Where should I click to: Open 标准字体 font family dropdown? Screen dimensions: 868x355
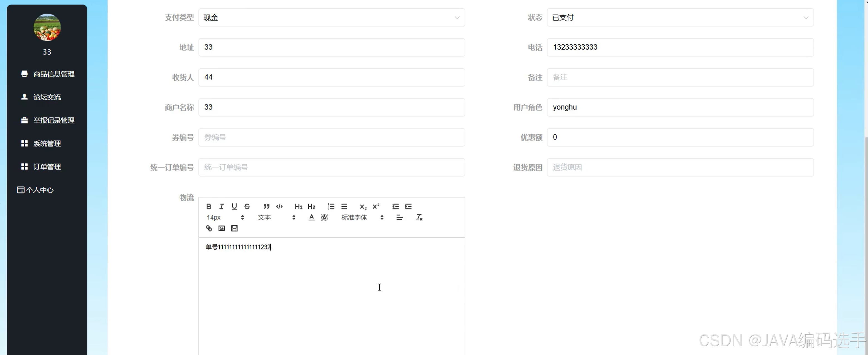(x=362, y=217)
